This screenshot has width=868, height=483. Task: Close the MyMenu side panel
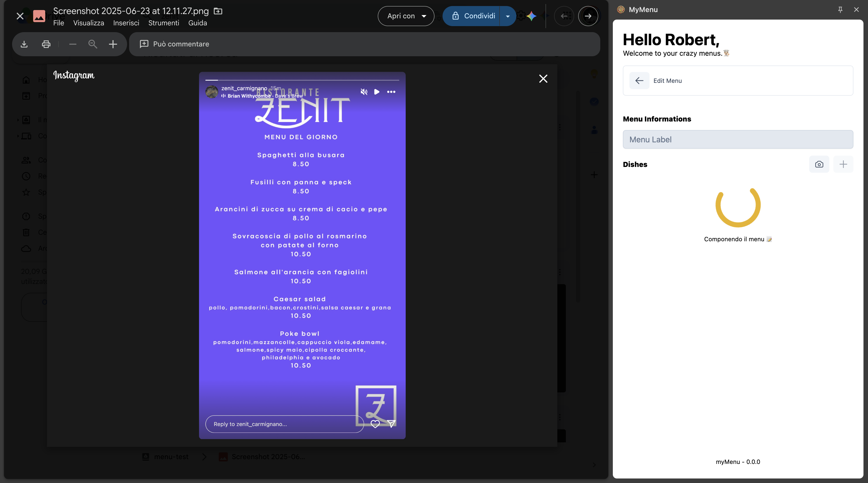point(856,10)
